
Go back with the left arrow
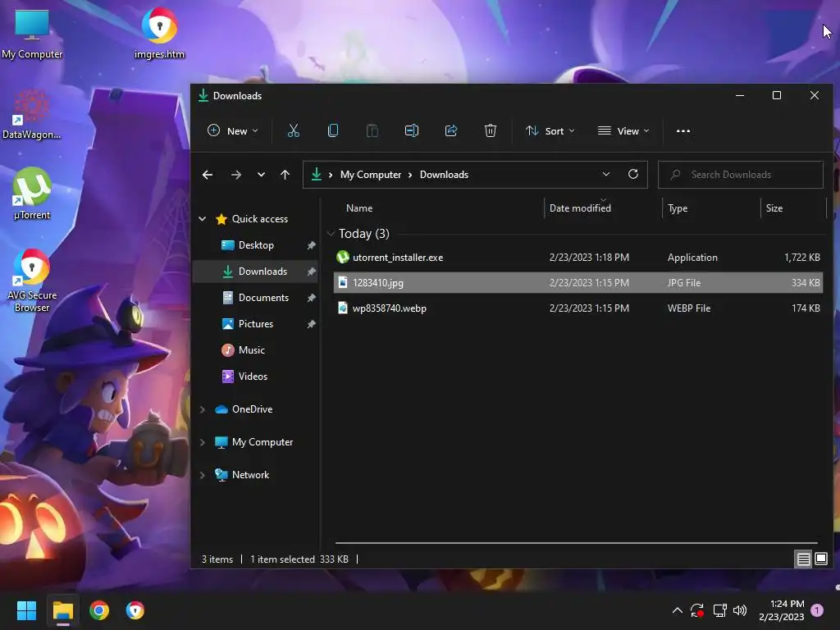(208, 175)
